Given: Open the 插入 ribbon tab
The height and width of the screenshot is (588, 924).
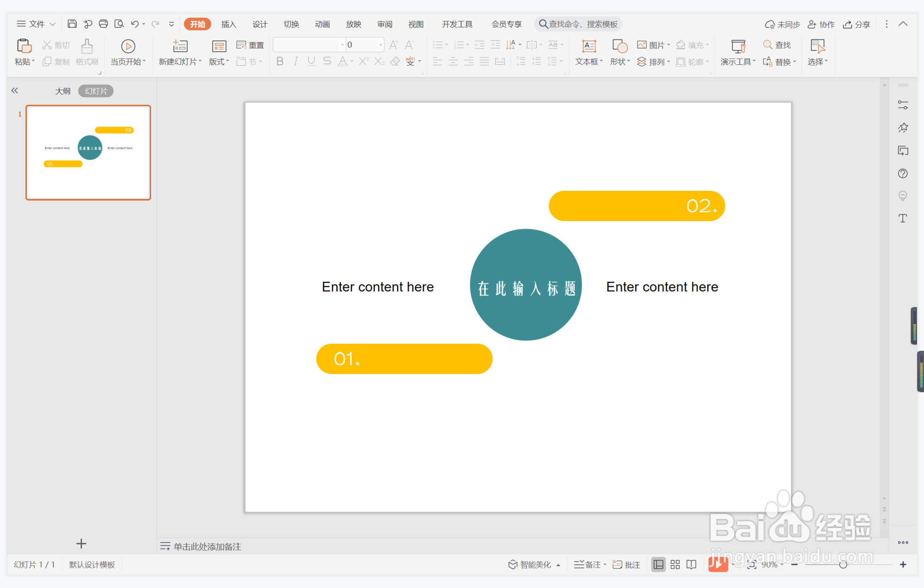Looking at the screenshot, I should (x=228, y=24).
